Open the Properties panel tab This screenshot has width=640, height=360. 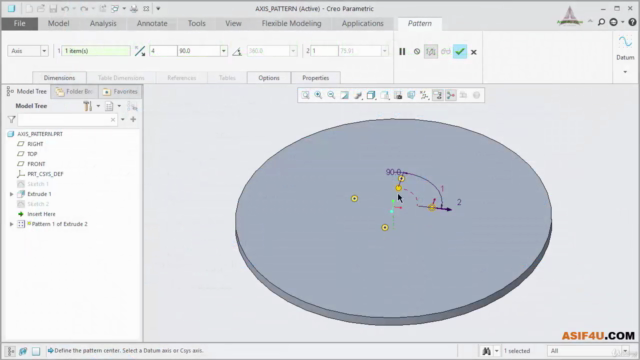(316, 78)
